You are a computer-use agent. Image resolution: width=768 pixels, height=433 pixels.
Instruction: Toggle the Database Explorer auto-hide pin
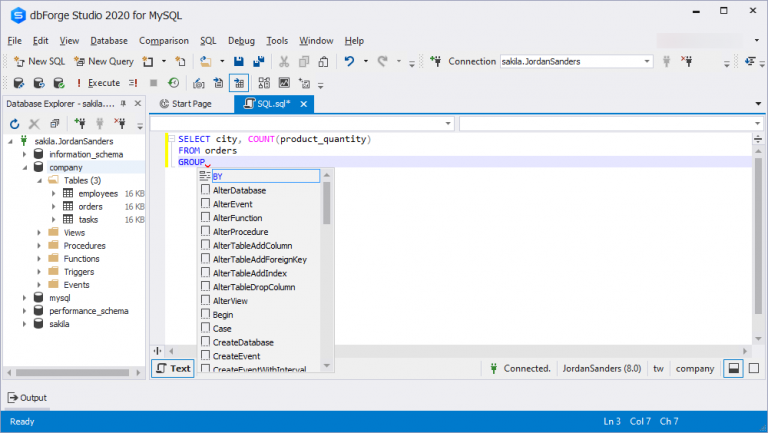124,104
